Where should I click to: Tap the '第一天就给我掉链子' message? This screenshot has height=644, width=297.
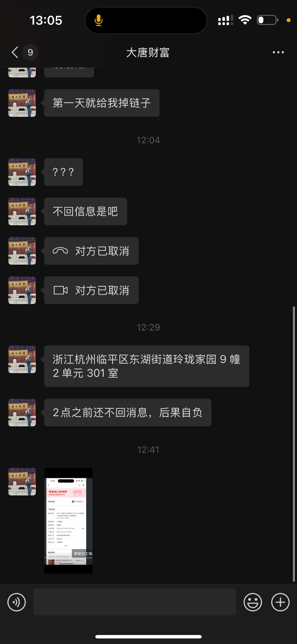coord(102,103)
